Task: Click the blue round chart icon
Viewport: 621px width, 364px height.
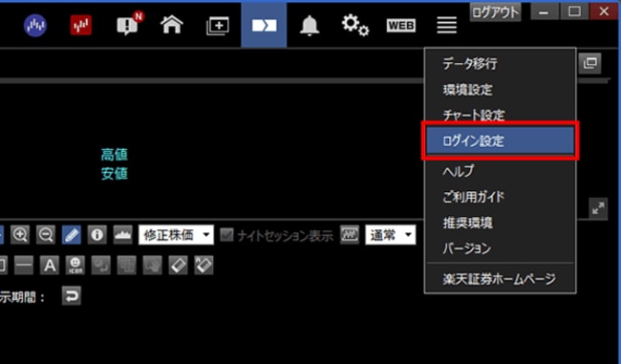Action: [35, 25]
